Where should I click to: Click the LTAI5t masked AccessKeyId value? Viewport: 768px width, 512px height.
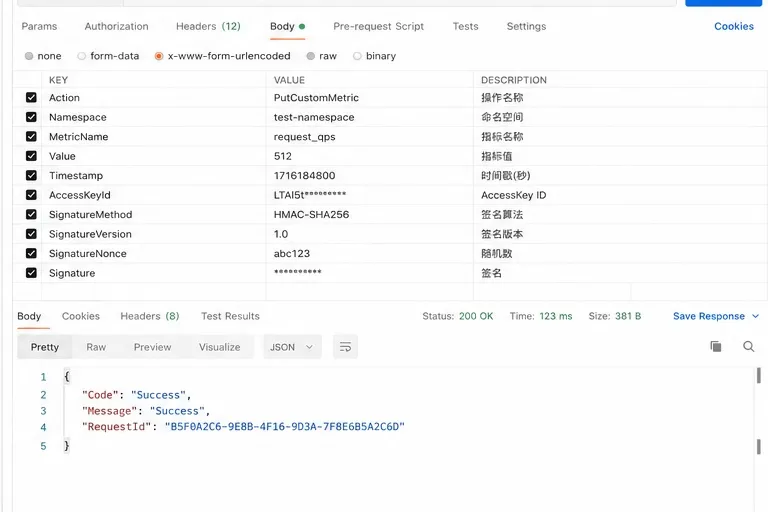(310, 195)
